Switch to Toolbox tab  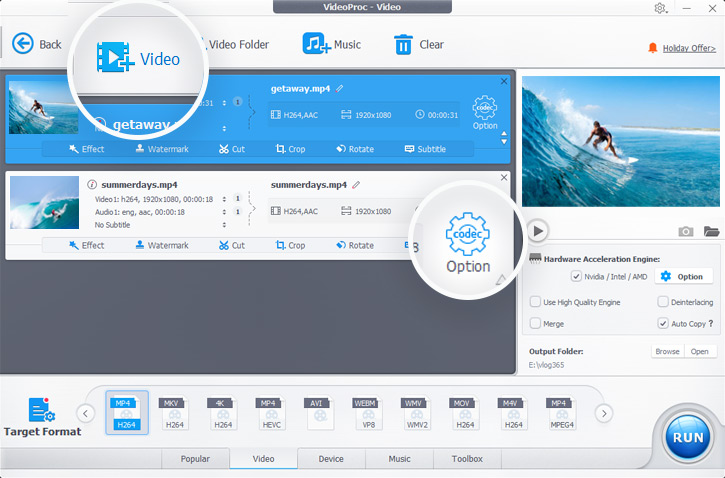coord(467,459)
